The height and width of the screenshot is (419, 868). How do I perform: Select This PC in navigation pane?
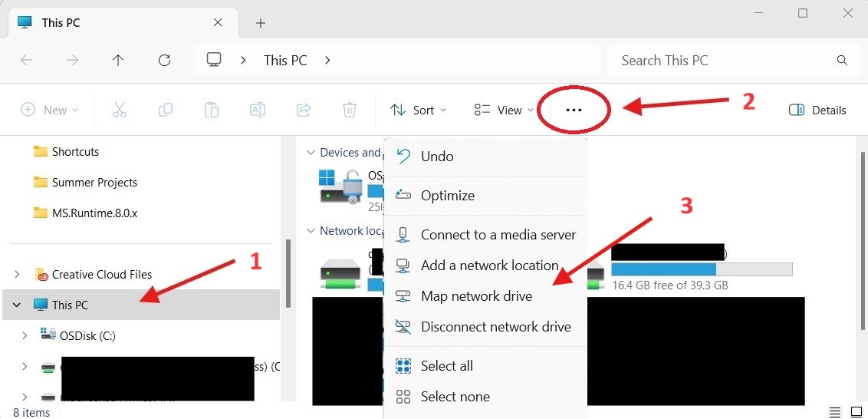click(141, 304)
